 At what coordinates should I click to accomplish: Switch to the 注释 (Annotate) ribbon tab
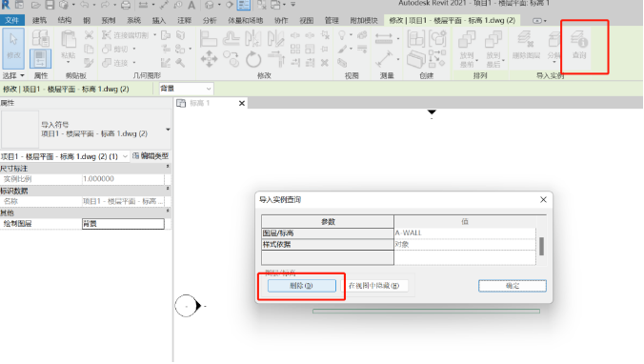pos(184,20)
